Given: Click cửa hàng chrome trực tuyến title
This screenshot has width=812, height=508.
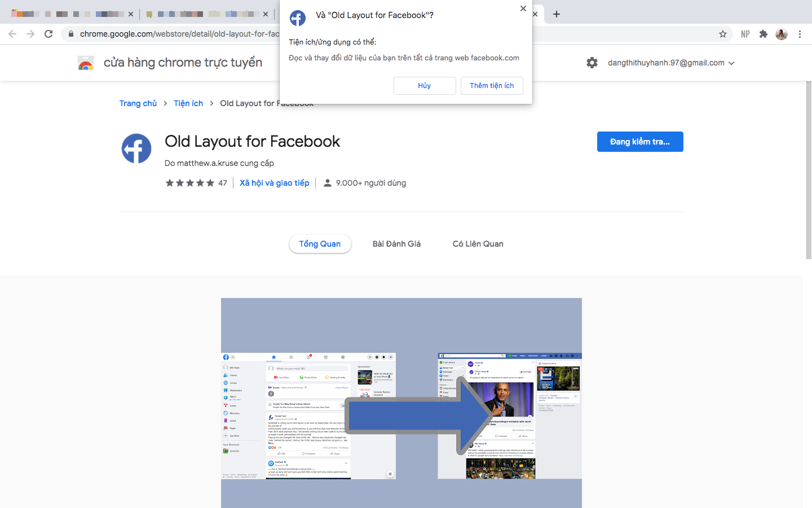Looking at the screenshot, I should 183,62.
